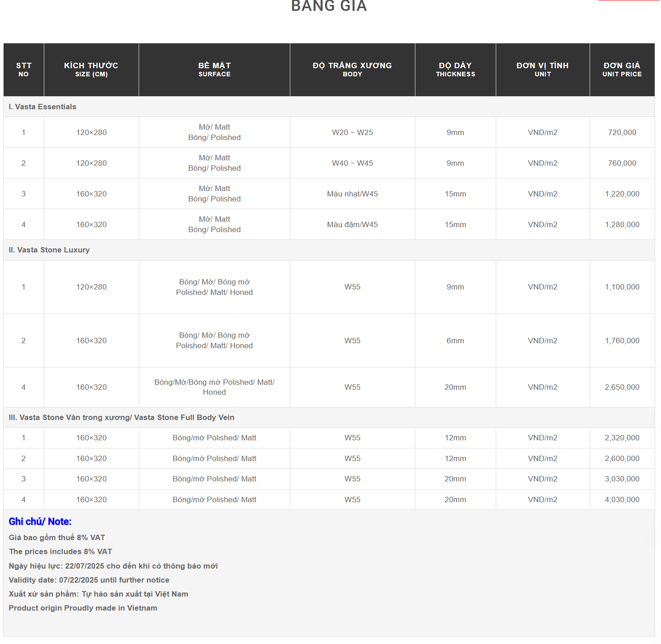Select the BỀ MẶT surface column header

point(214,70)
